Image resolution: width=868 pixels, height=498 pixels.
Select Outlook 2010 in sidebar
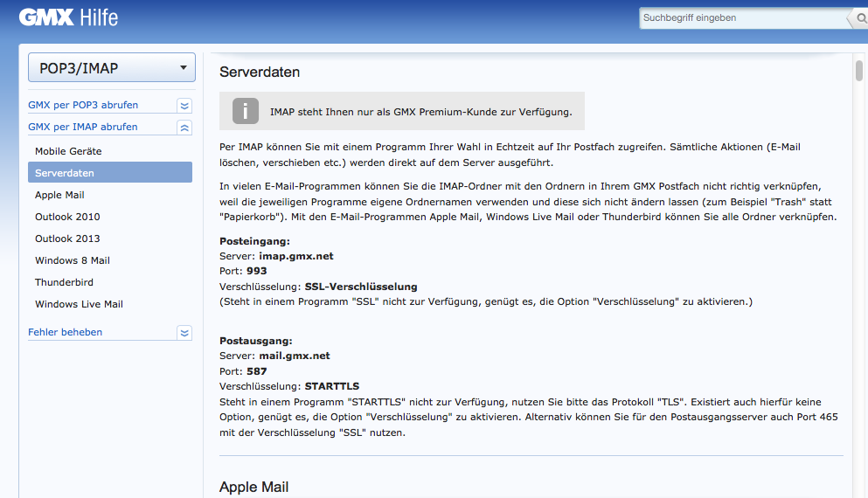(110, 217)
